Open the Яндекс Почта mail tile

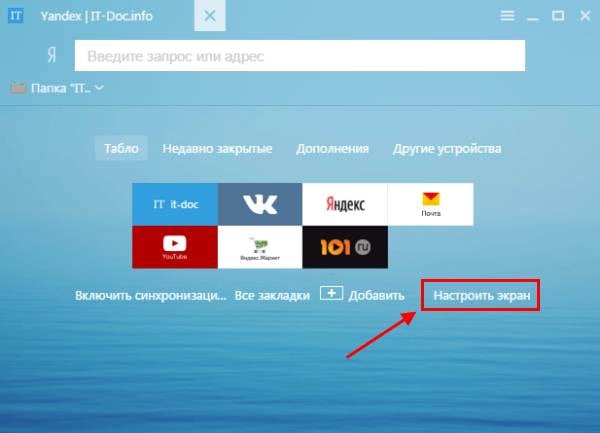point(429,204)
